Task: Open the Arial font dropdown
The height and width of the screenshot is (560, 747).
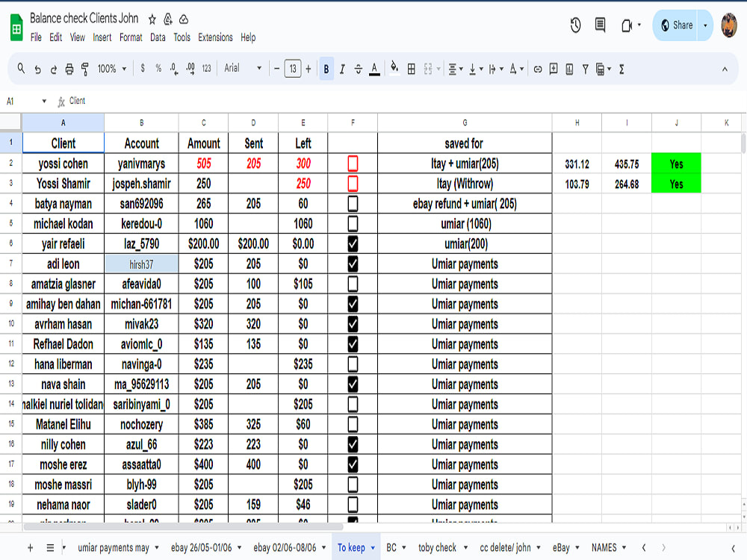Action: pyautogui.click(x=243, y=69)
